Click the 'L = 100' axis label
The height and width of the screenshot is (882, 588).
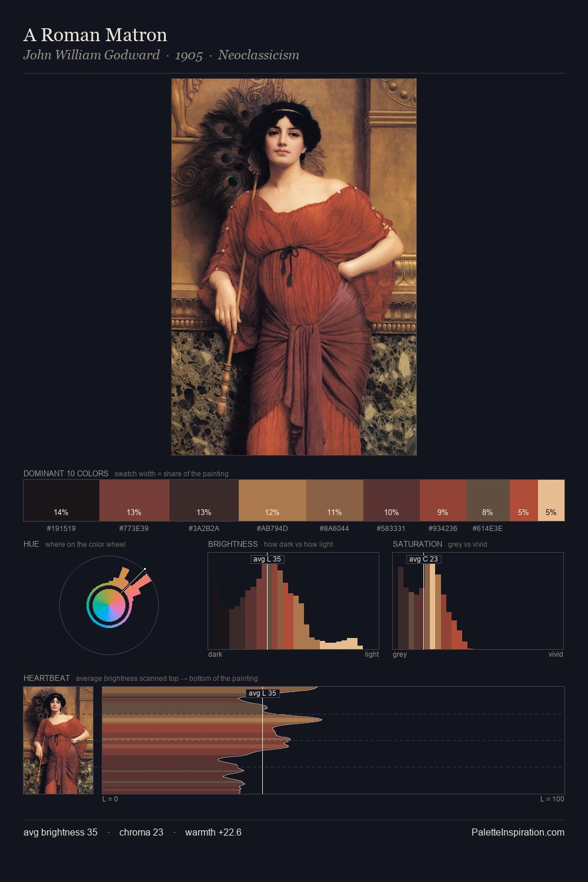(x=552, y=799)
